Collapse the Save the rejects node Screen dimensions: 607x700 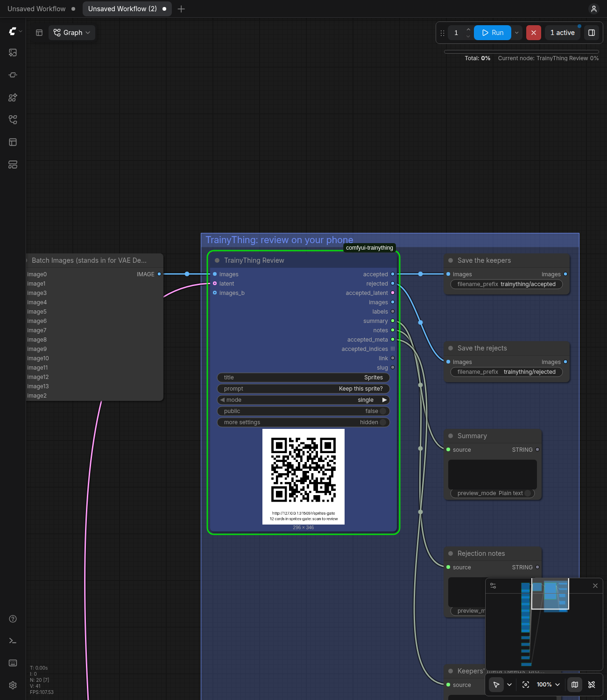coord(451,348)
